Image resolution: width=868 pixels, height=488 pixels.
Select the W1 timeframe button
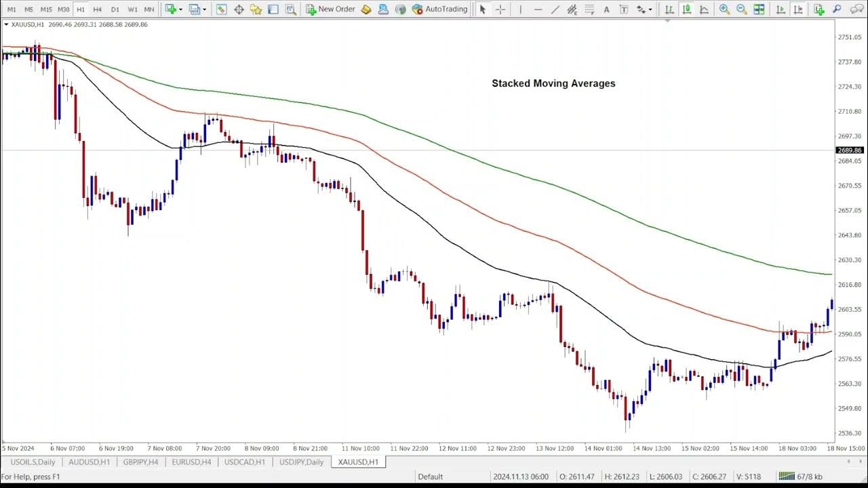pyautogui.click(x=132, y=9)
